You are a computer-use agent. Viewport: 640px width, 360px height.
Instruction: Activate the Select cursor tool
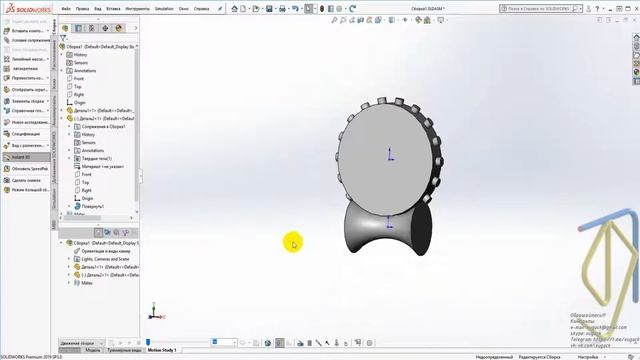(309, 9)
